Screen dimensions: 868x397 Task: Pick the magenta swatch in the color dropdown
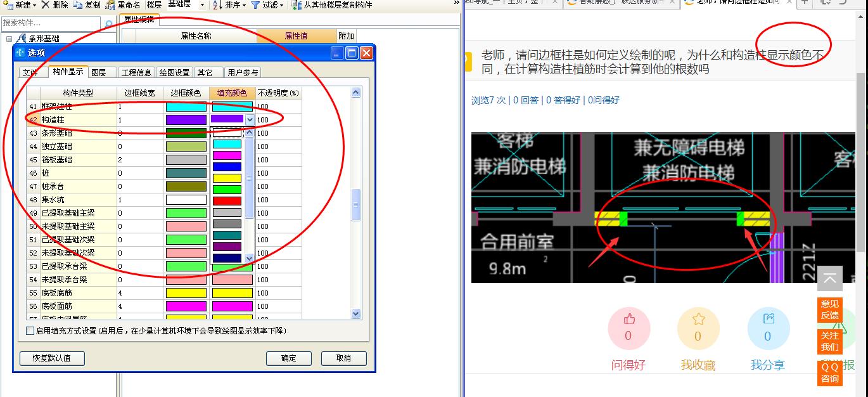pos(227,155)
